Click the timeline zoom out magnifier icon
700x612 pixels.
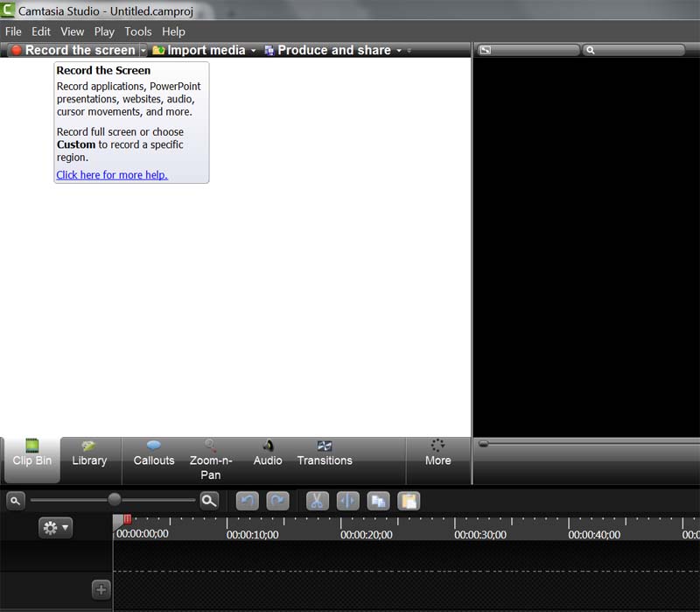[15, 501]
